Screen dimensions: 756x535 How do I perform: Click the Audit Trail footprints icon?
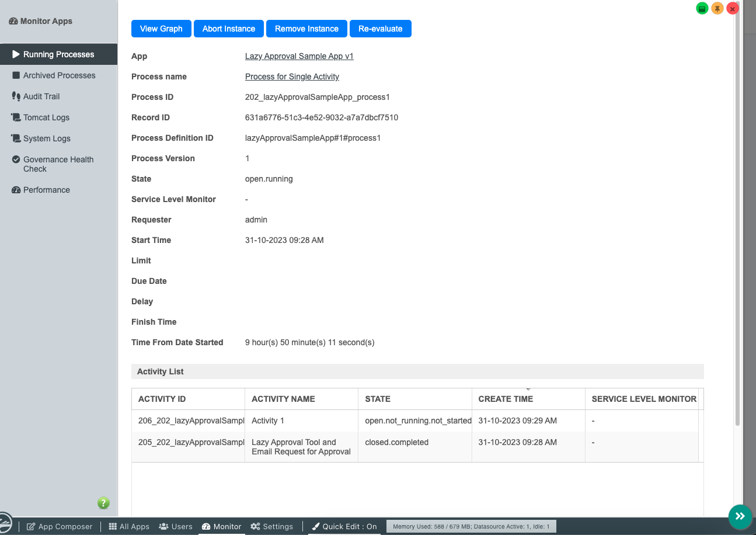(x=16, y=96)
